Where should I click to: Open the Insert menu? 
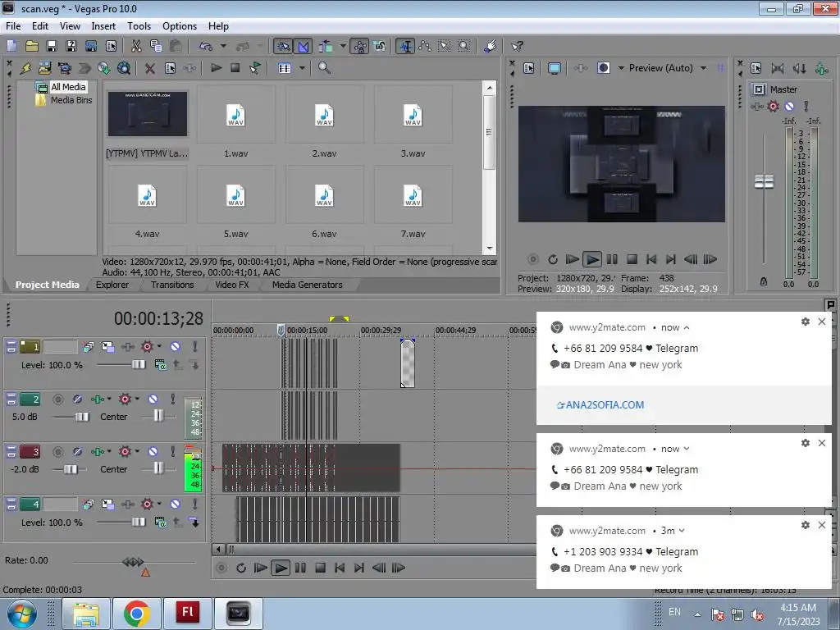coord(103,26)
